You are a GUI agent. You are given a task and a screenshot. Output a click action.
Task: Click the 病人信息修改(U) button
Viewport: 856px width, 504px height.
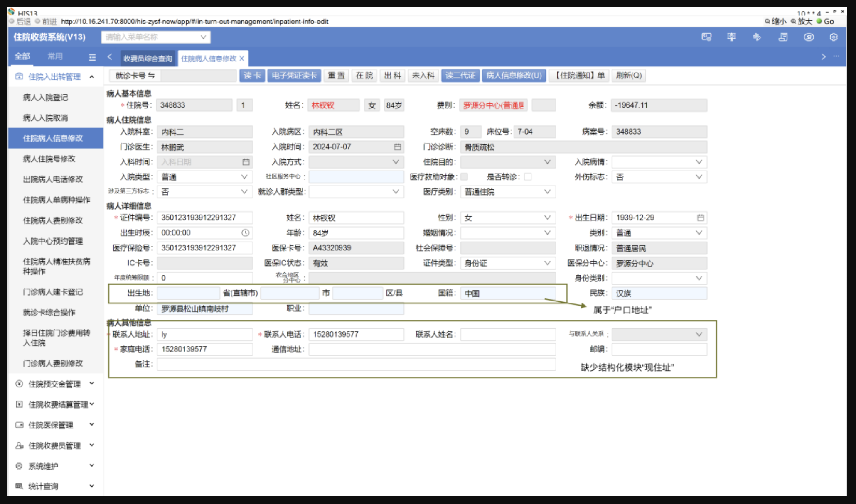click(514, 76)
